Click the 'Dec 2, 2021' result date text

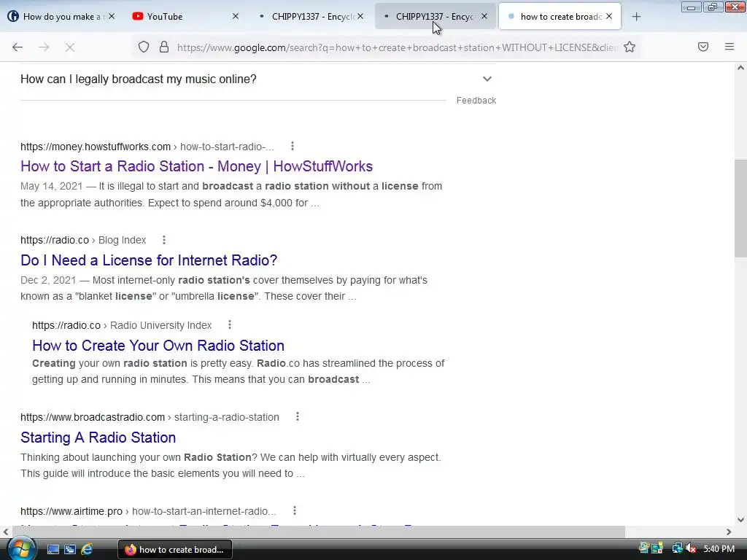click(48, 280)
